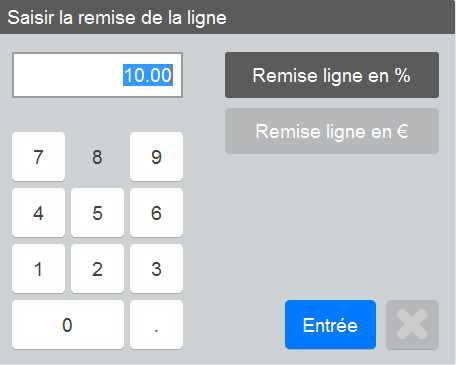Click grey gap between the input field and keypad

pyautogui.click(x=97, y=115)
